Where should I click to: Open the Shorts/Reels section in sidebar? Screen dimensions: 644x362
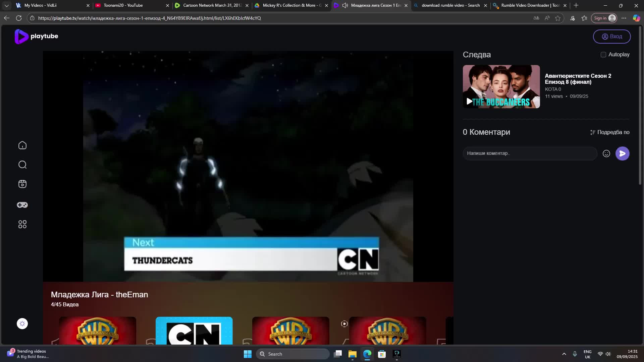tap(22, 184)
